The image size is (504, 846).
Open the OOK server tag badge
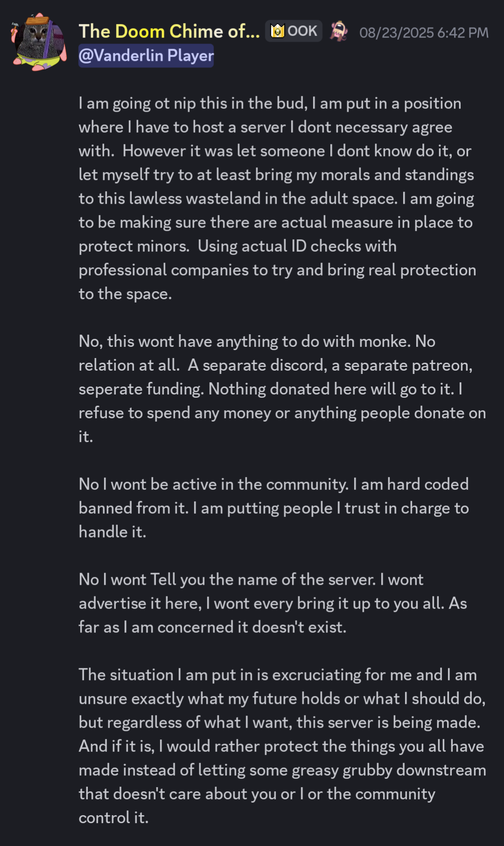[x=294, y=31]
